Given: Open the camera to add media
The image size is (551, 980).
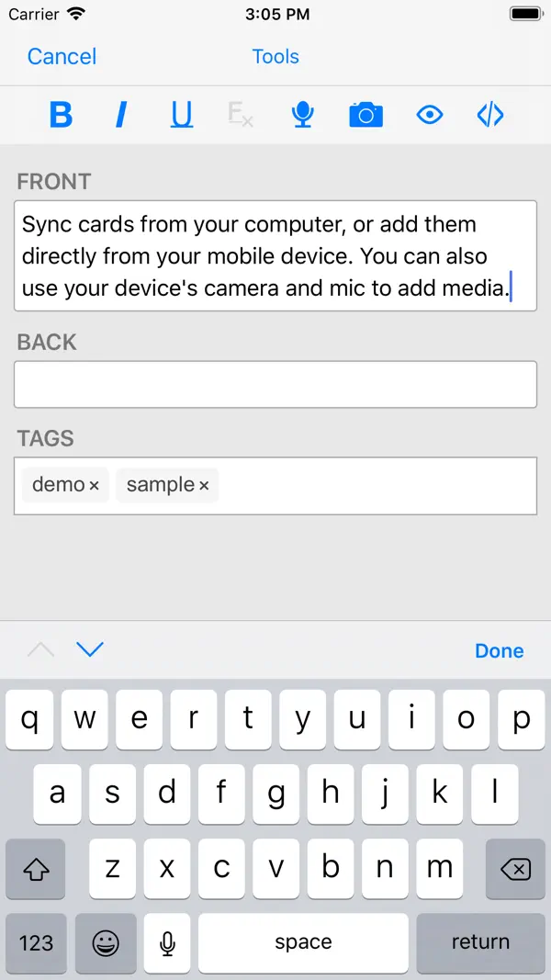Looking at the screenshot, I should [365, 114].
